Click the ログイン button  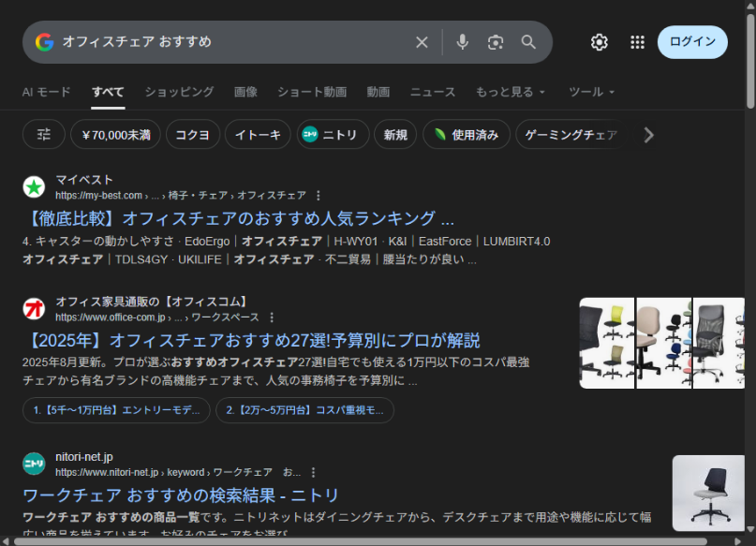(692, 42)
